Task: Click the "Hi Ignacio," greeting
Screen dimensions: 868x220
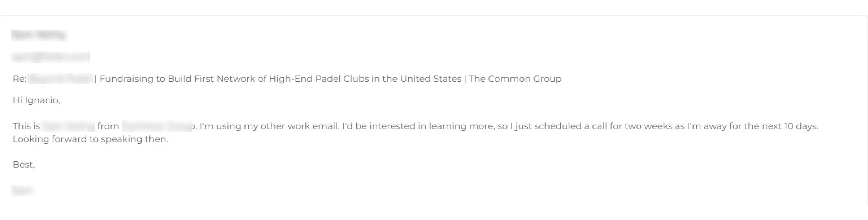Action: (36, 100)
